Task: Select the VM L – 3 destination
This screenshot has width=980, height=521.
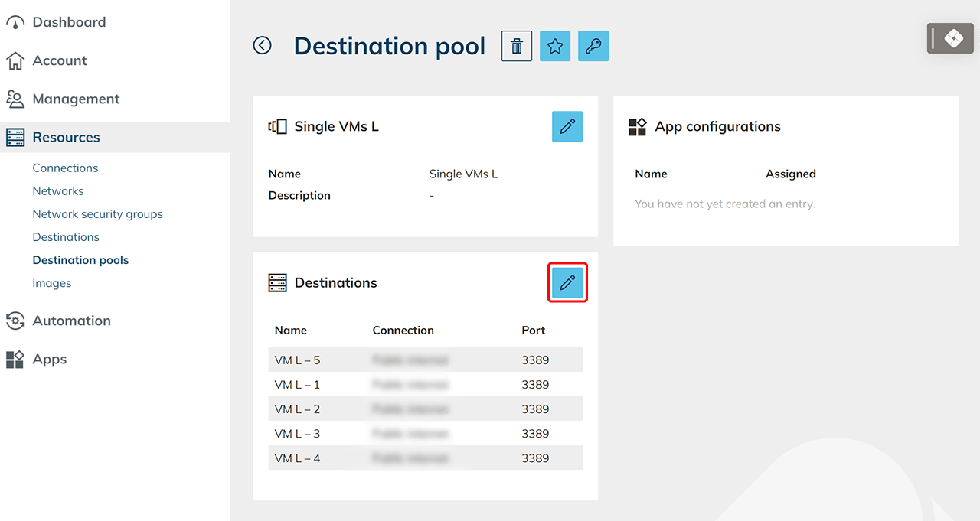Action: click(297, 433)
